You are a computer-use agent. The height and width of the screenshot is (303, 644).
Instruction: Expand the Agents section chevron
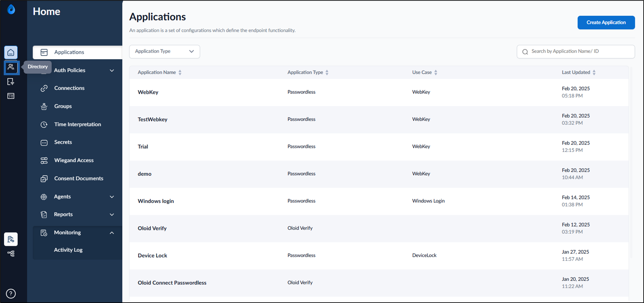coord(112,197)
